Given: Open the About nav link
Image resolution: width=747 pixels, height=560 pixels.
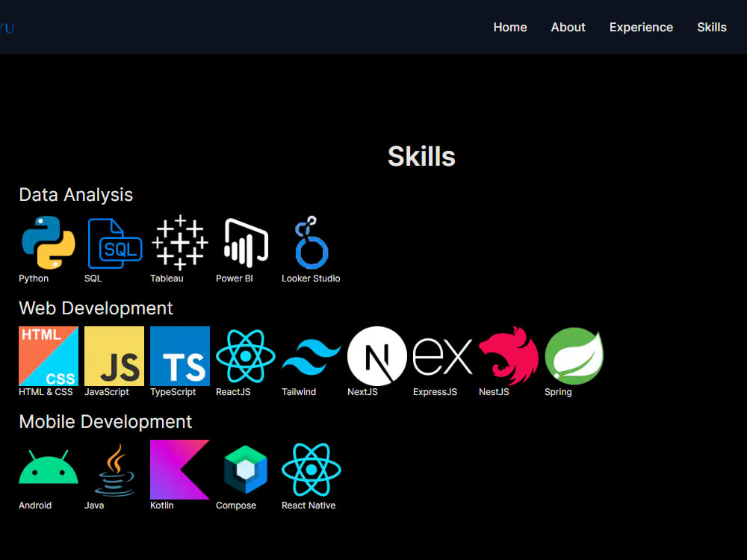Looking at the screenshot, I should pos(568,28).
